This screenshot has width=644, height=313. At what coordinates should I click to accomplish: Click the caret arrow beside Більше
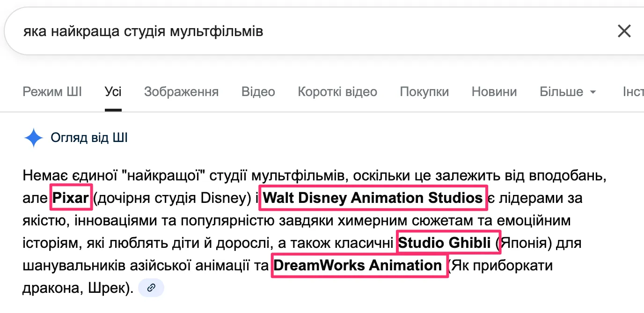point(593,92)
